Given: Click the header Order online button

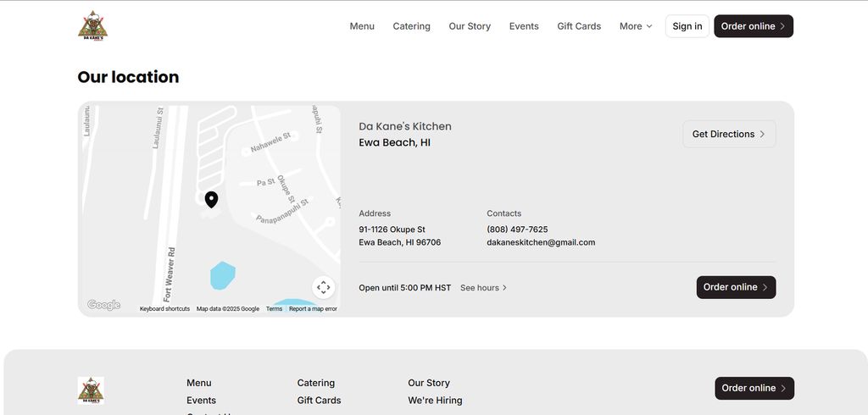Looking at the screenshot, I should 753,26.
